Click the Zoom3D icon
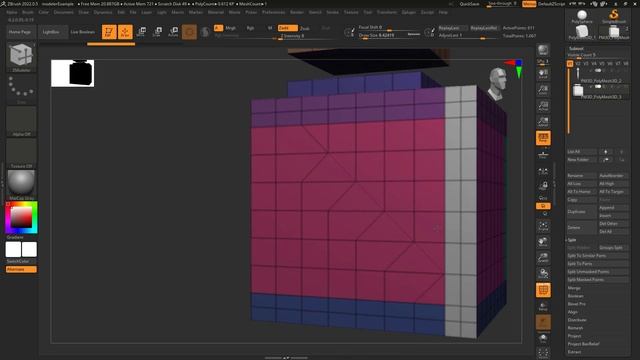 pyautogui.click(x=543, y=258)
